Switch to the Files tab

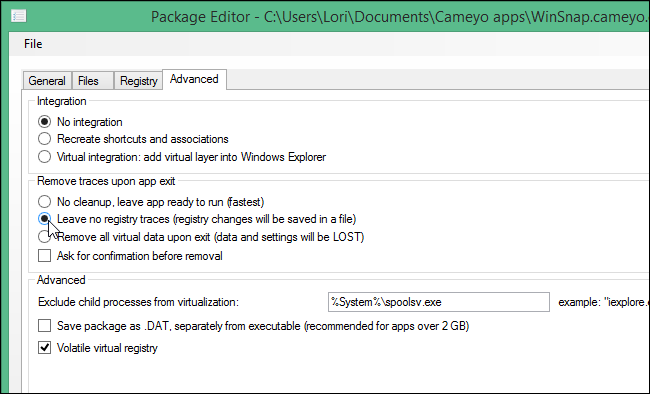(92, 80)
